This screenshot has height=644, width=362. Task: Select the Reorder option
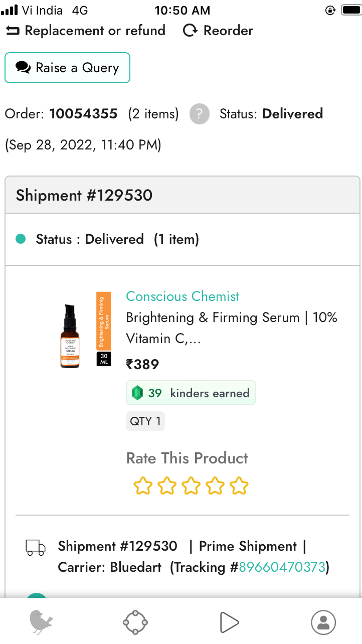218,31
